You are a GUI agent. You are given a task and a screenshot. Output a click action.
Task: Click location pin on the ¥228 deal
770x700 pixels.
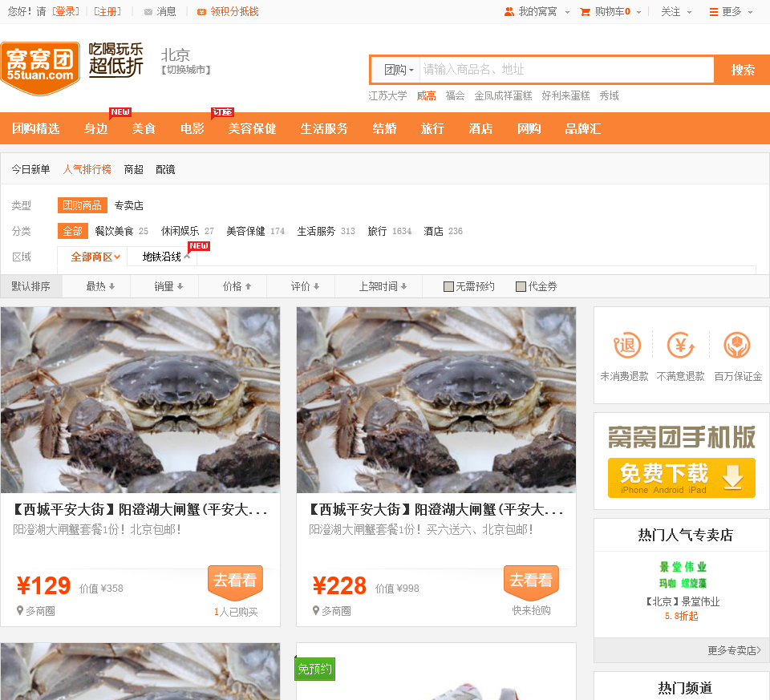316,611
